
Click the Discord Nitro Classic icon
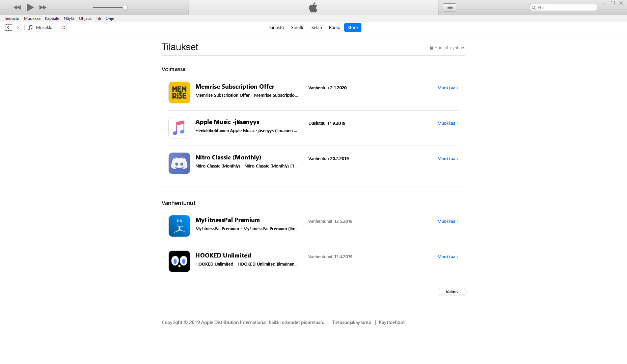tap(179, 163)
